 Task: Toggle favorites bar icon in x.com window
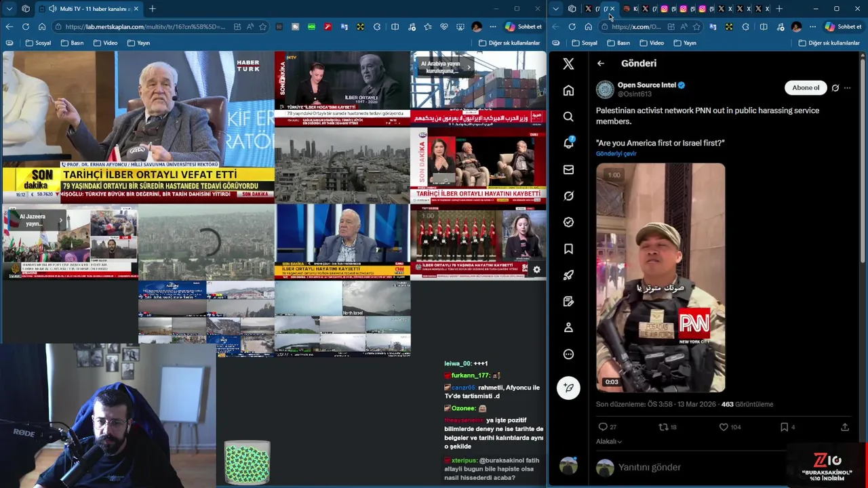(x=555, y=43)
